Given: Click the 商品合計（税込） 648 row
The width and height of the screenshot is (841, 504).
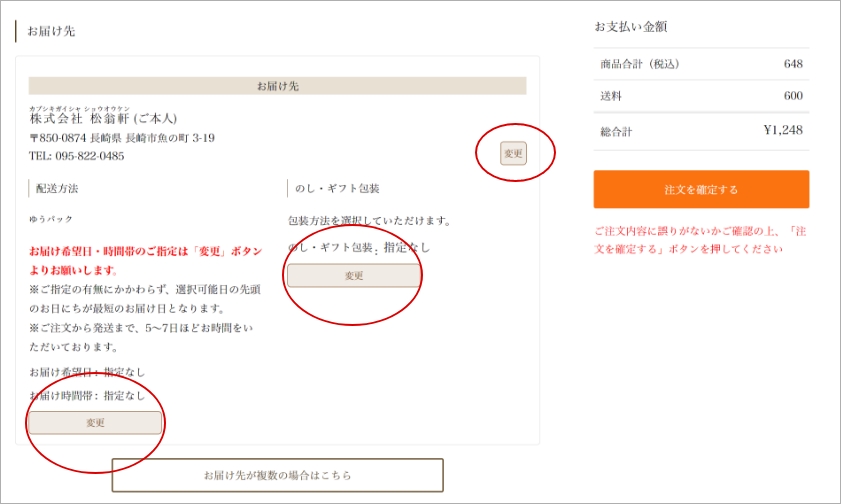Looking at the screenshot, I should pos(701,64).
